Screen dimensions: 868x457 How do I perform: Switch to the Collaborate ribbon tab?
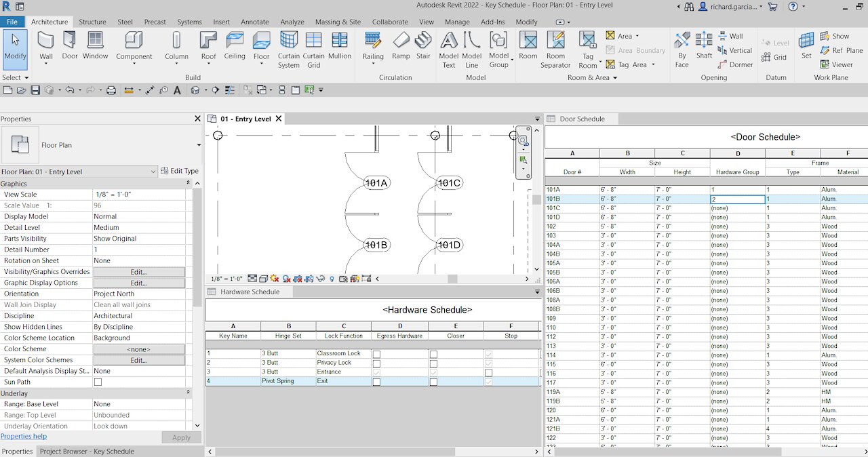[x=390, y=22]
